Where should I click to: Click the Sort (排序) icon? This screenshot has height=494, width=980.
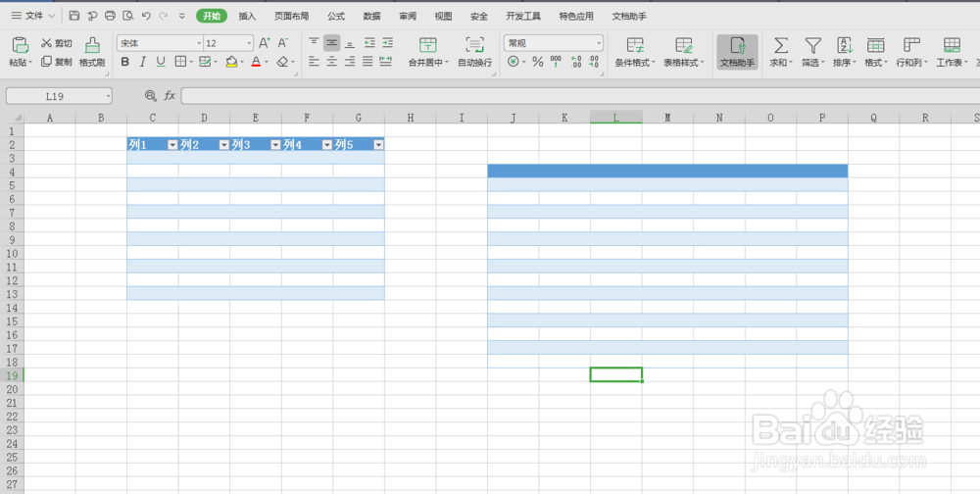pos(845,51)
